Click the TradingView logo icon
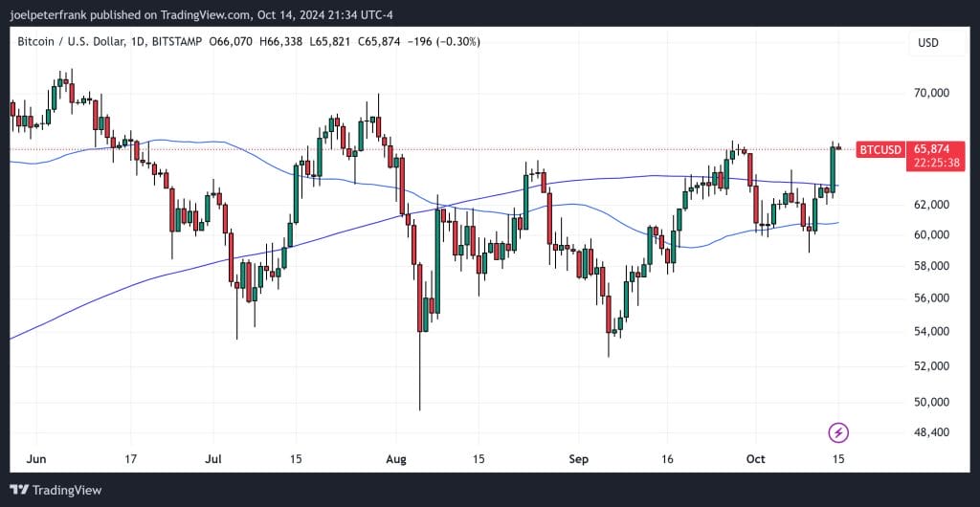This screenshot has width=980, height=507. [x=18, y=490]
